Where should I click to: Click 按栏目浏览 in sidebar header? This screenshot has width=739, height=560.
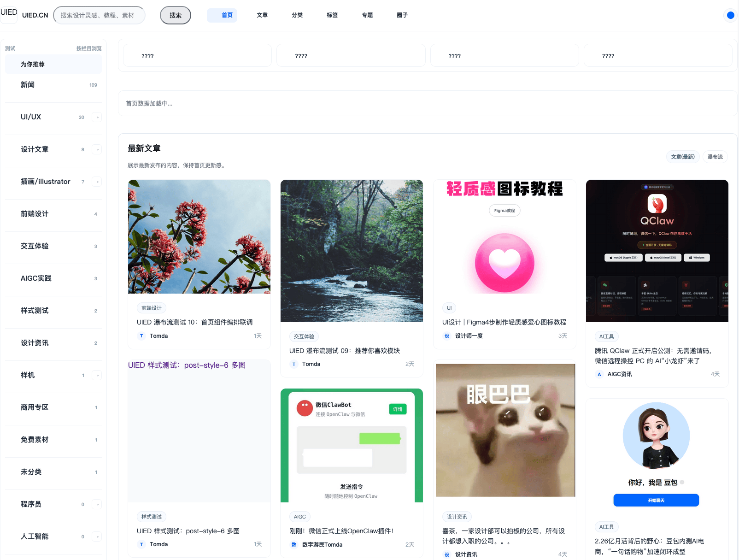[89, 48]
